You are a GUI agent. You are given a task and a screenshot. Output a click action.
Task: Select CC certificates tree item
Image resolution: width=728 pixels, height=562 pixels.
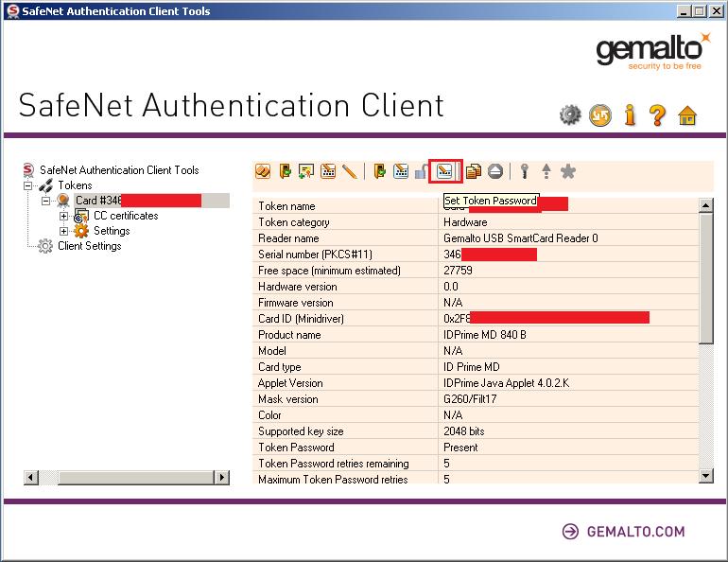[x=126, y=216]
